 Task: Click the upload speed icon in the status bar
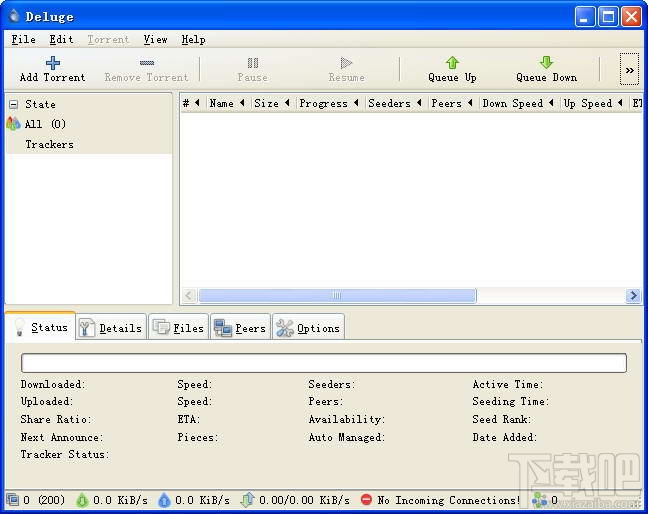tap(164, 500)
